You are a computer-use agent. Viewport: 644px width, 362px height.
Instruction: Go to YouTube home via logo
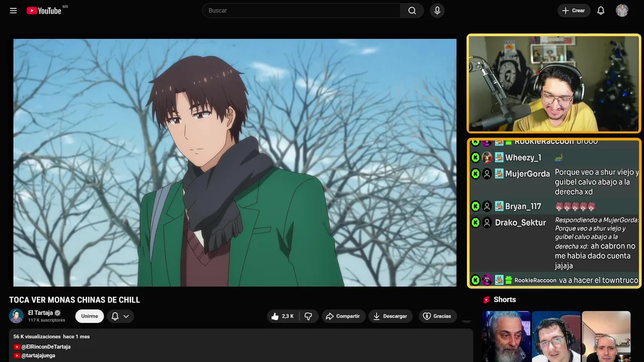coord(44,11)
